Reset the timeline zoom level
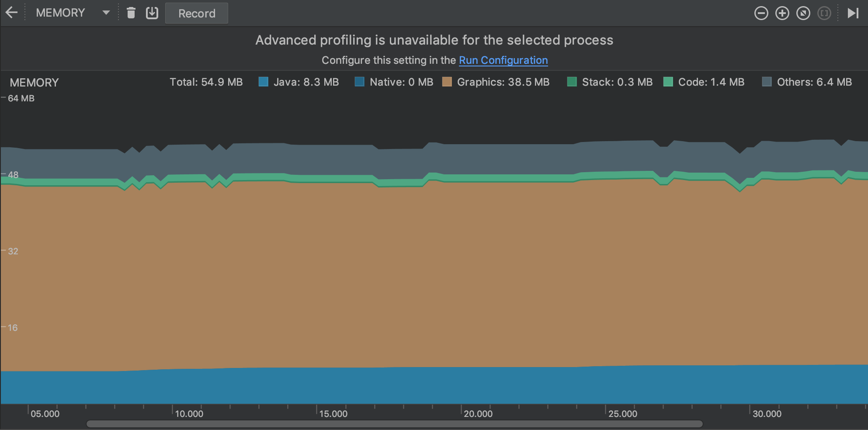This screenshot has height=430, width=868. [803, 13]
